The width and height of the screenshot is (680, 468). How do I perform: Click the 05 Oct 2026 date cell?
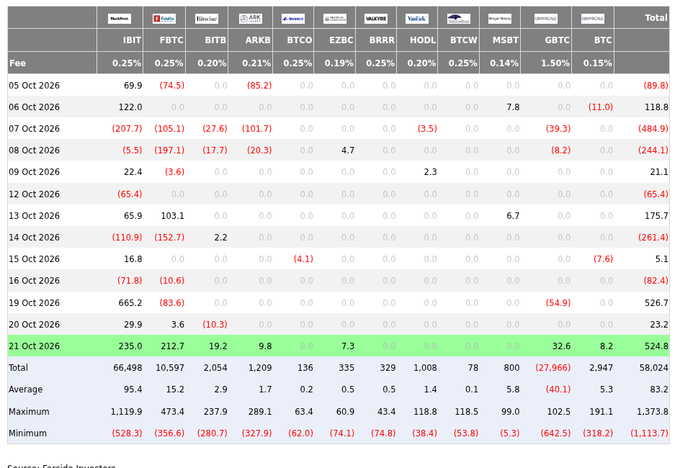coord(34,85)
